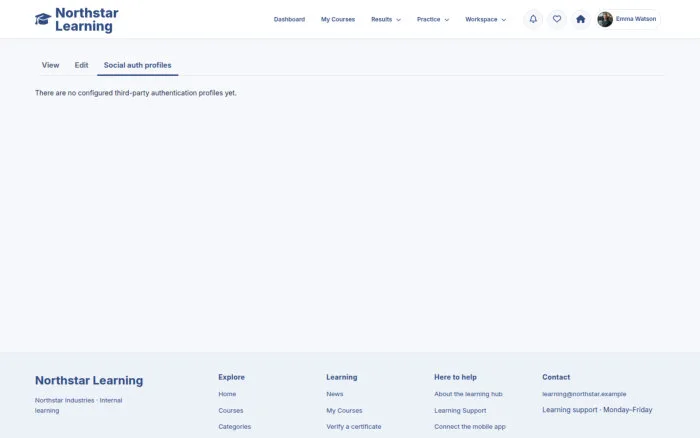This screenshot has width=700, height=438.
Task: Click the Here to help heading
Action: click(x=455, y=377)
